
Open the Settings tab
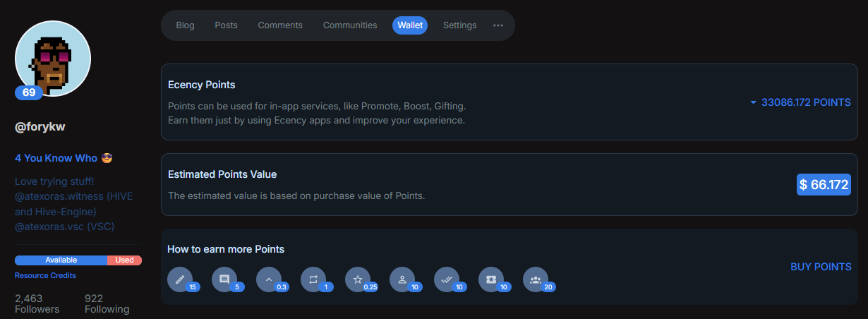pyautogui.click(x=460, y=25)
